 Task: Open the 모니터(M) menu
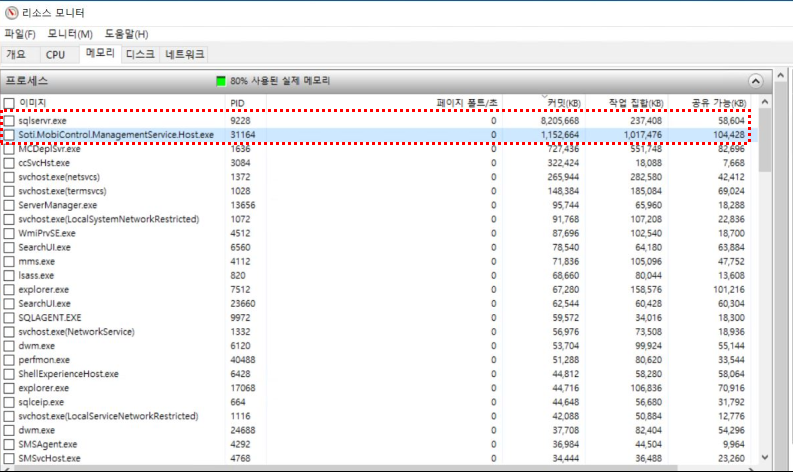pyautogui.click(x=70, y=34)
